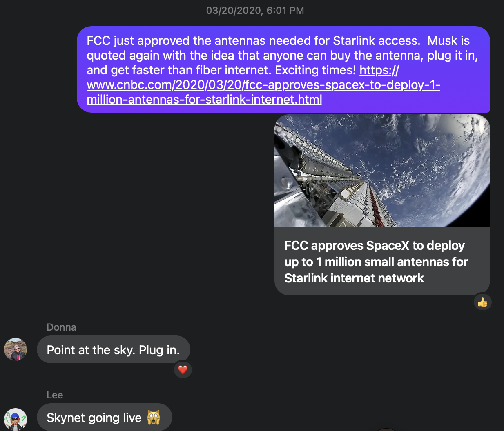Click Donna's sender name label

62,327
